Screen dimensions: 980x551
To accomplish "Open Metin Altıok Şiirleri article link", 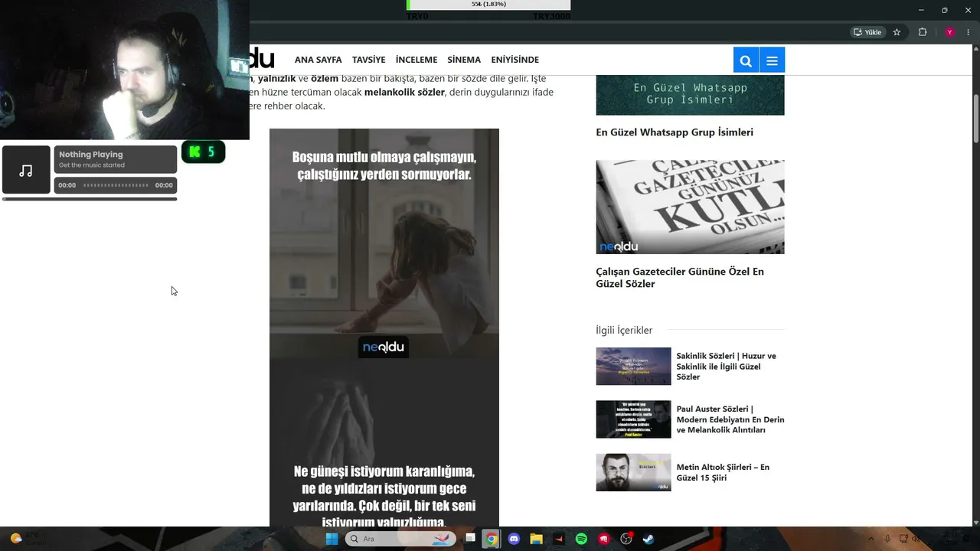I will (723, 472).
